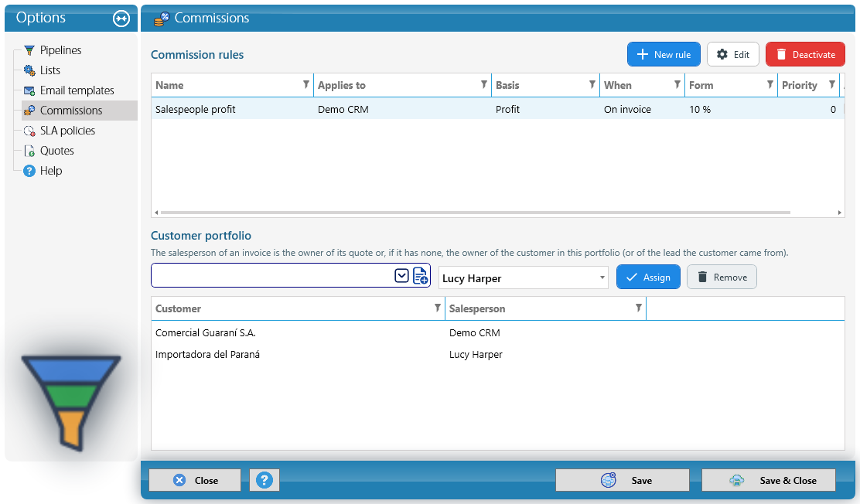Viewport: 860px width, 504px height.
Task: Edit the selected commission rule
Action: tap(732, 54)
